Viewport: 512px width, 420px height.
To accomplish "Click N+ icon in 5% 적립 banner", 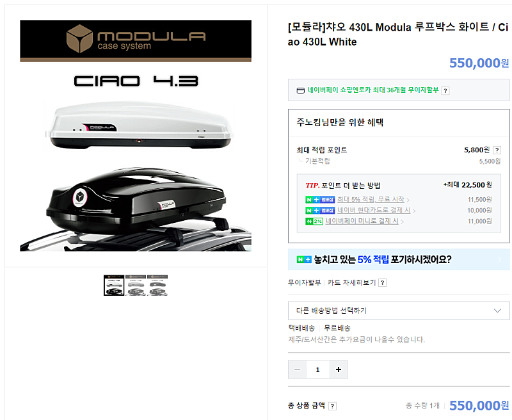I will coord(304,260).
